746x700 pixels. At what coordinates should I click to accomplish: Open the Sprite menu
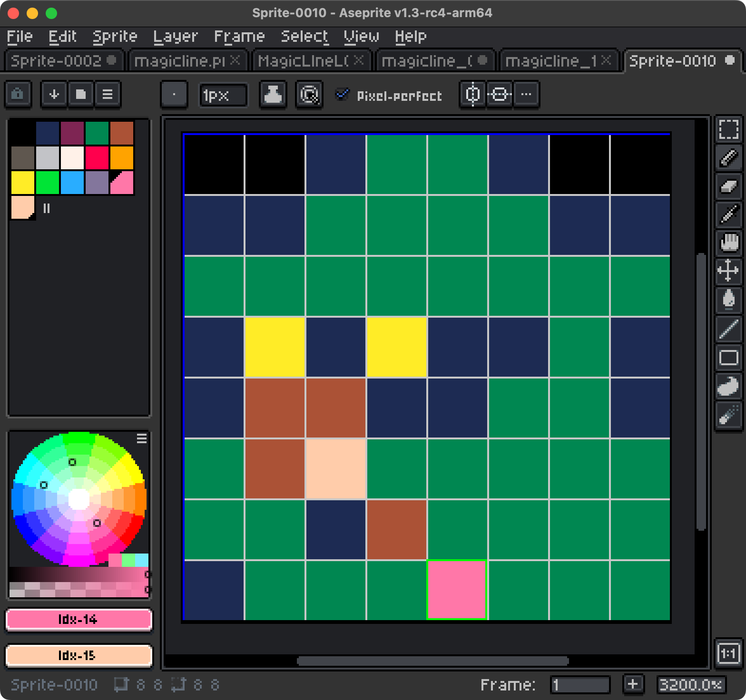pyautogui.click(x=115, y=37)
